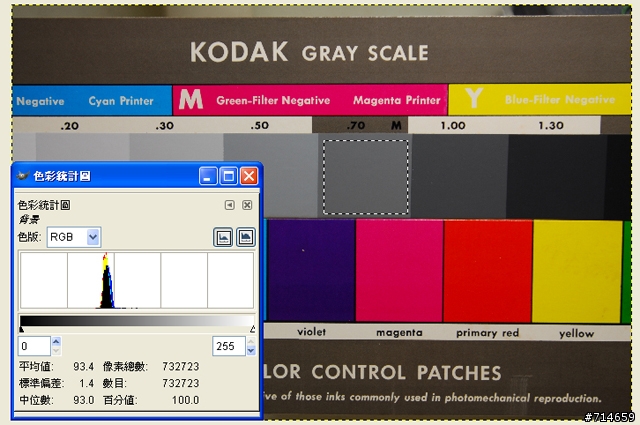This screenshot has height=425, width=640.
Task: Click the white right range triangle marker
Action: [x=253, y=329]
